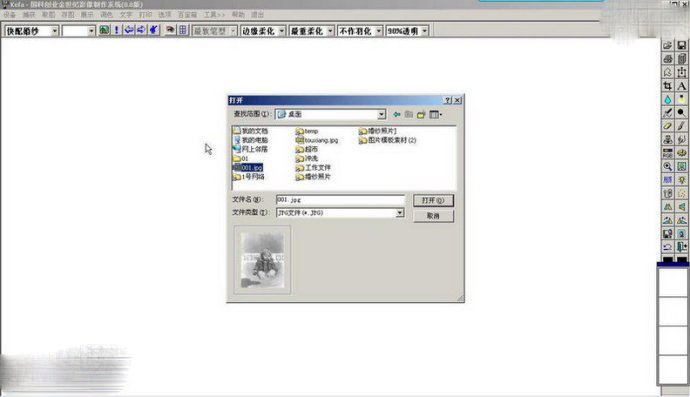The height and width of the screenshot is (397, 690).
Task: Open the view menu icon in dialog
Action: coord(435,114)
